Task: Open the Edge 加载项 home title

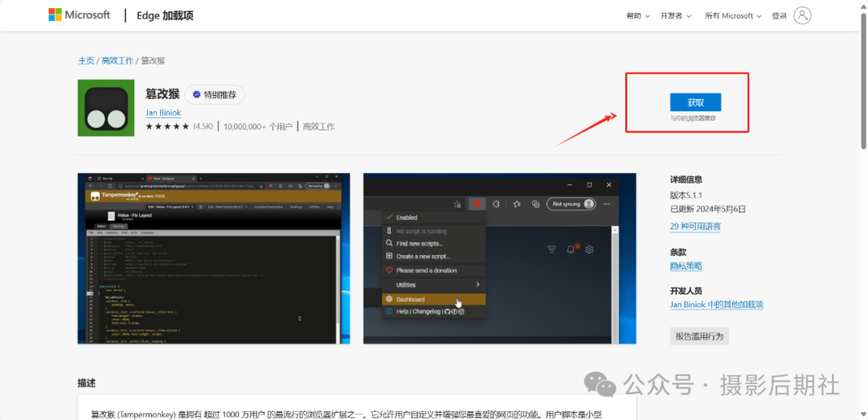Action: pos(165,15)
